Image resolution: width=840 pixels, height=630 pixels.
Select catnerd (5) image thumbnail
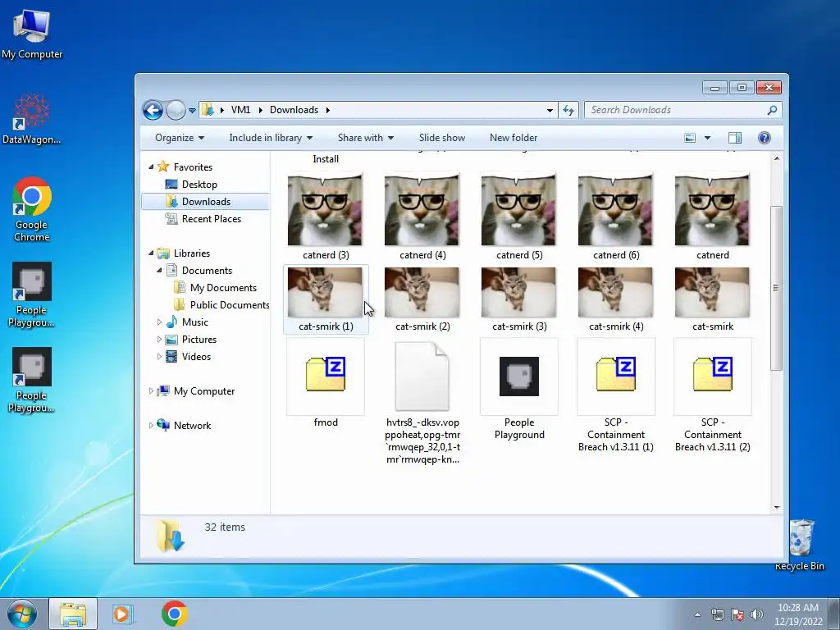point(518,209)
